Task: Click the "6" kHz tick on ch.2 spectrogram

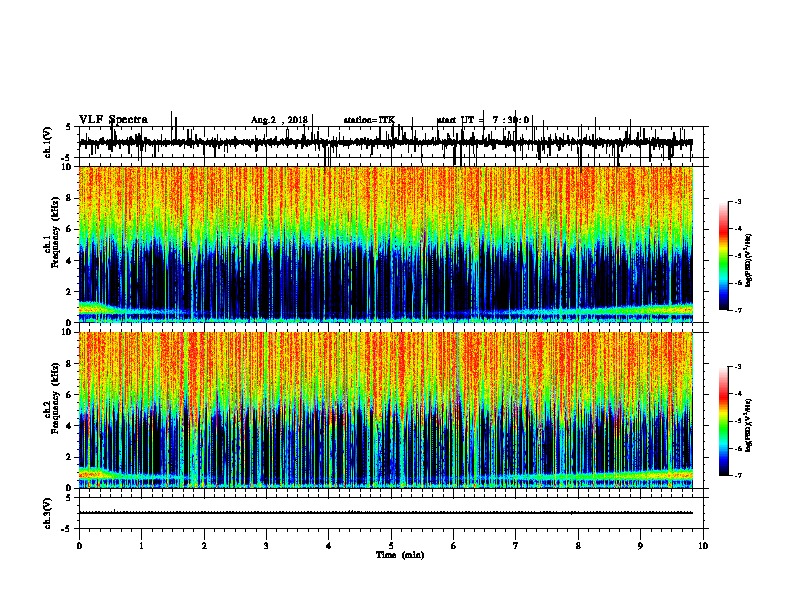Action: tap(70, 395)
